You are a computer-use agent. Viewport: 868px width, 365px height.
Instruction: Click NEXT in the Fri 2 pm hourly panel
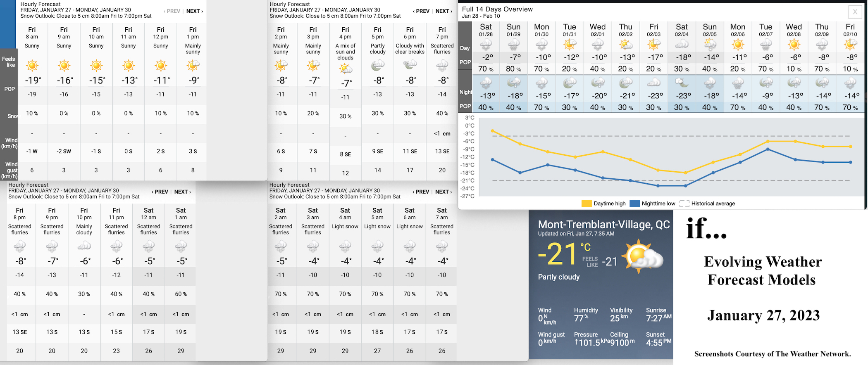click(444, 11)
